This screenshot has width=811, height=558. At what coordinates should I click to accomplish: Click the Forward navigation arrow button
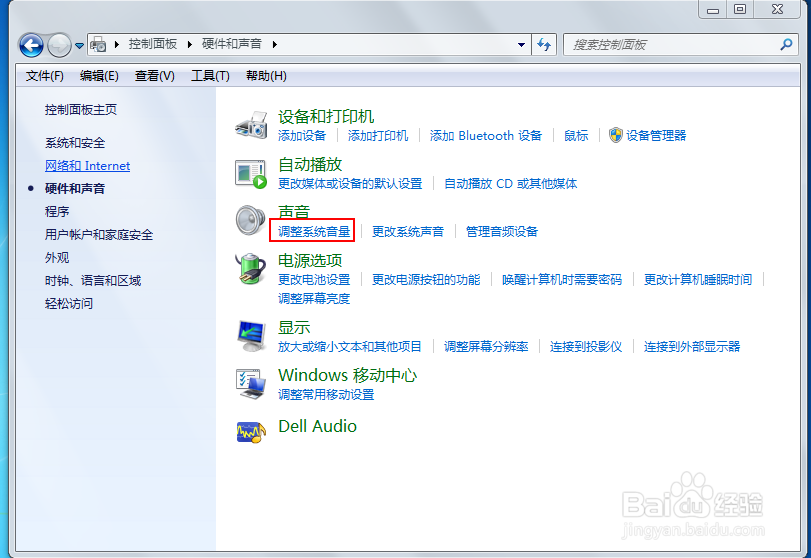tap(59, 45)
